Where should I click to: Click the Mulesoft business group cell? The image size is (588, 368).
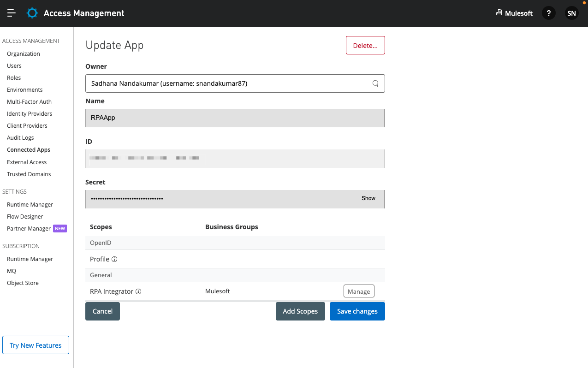(x=218, y=291)
